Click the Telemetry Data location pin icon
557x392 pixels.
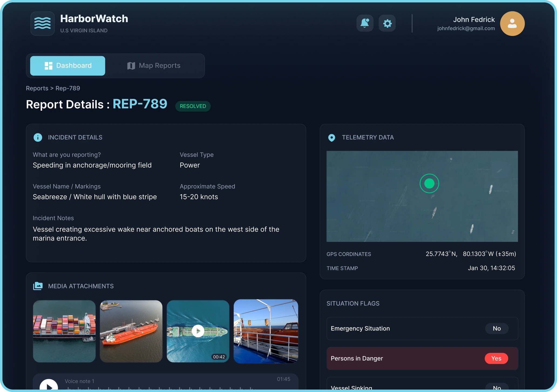[x=332, y=138]
